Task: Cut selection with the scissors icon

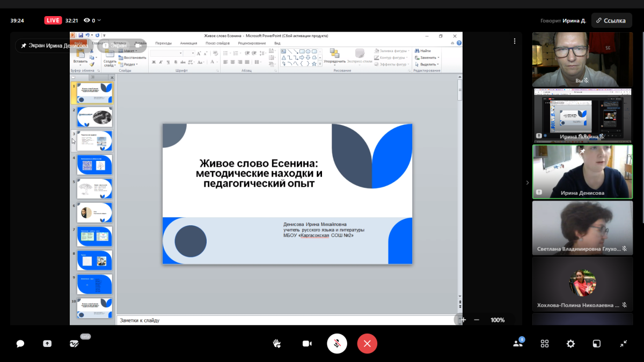Action: click(92, 51)
